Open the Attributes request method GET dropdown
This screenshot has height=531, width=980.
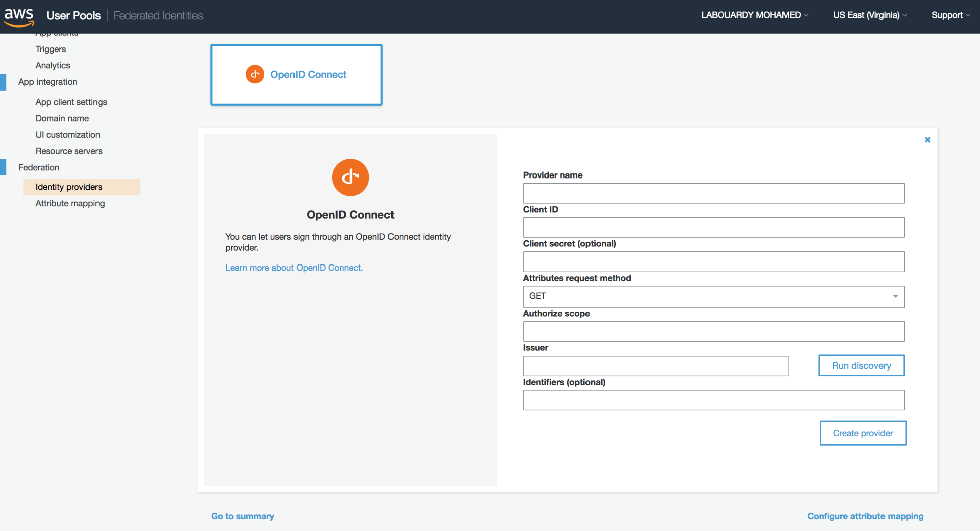coord(714,296)
